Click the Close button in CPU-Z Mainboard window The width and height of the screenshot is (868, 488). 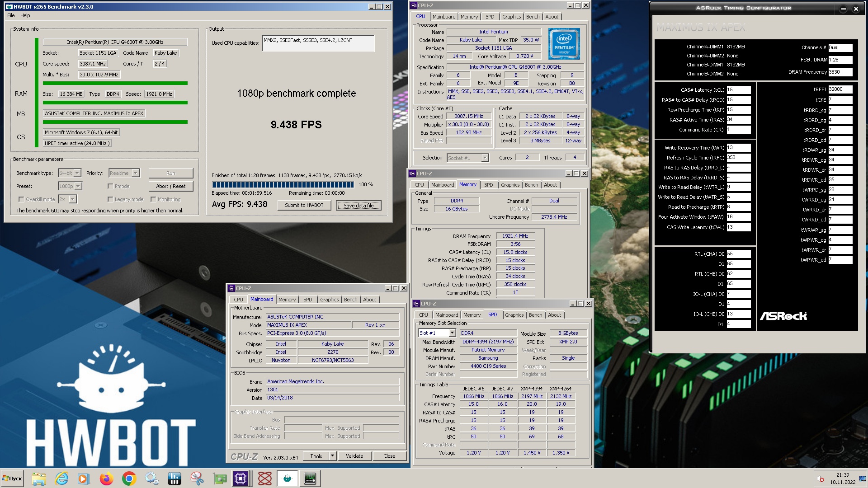pyautogui.click(x=389, y=456)
